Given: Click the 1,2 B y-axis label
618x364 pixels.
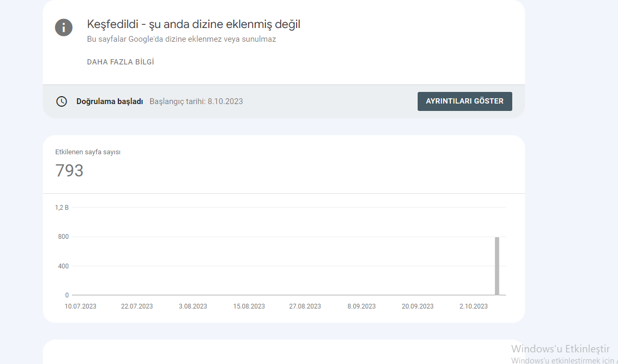Looking at the screenshot, I should 62,208.
